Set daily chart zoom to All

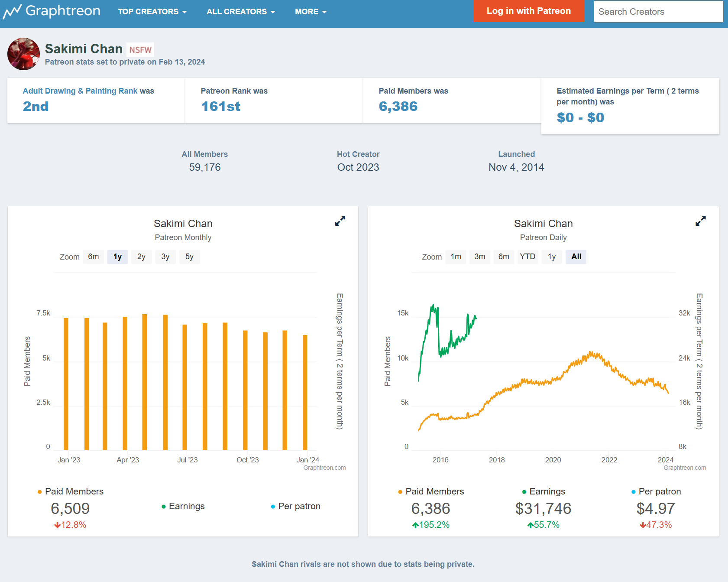pos(576,257)
